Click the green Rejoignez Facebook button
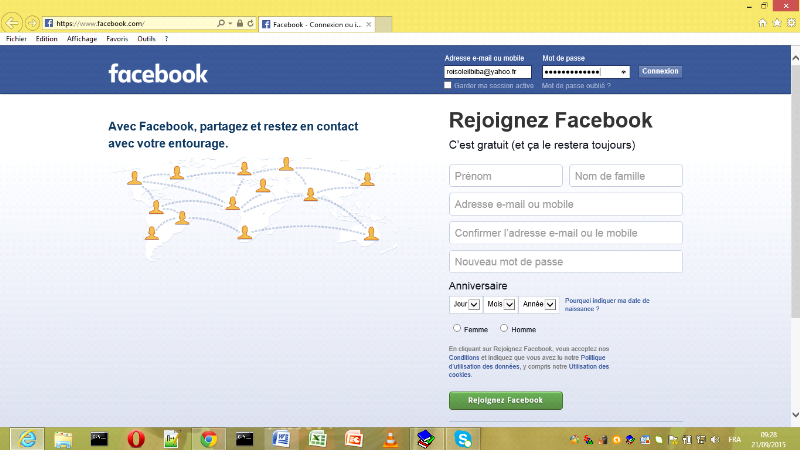 pos(506,400)
